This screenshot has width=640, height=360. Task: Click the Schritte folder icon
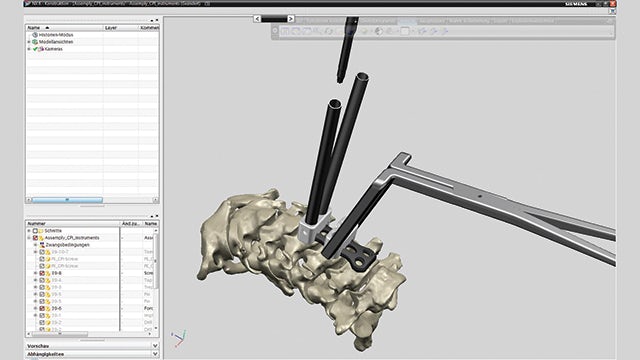click(x=41, y=231)
